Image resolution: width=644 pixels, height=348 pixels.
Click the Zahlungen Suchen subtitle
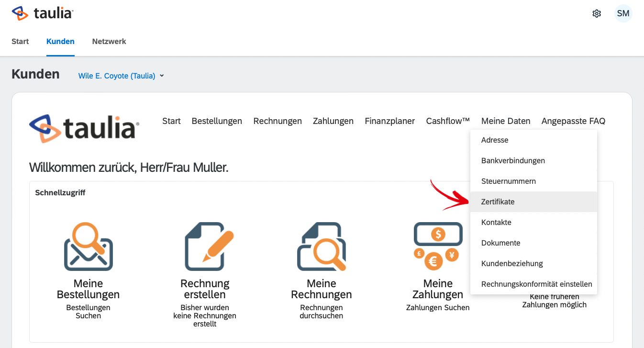coord(438,308)
